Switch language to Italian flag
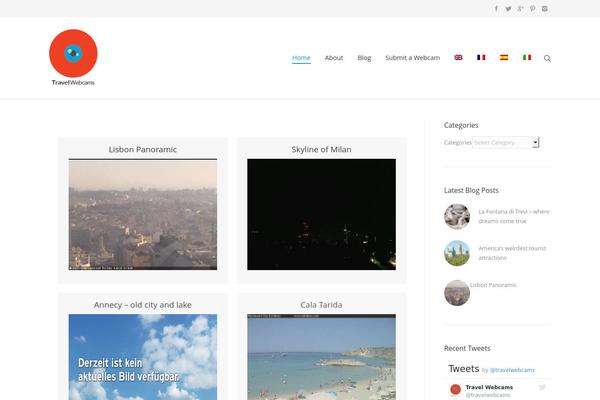 [527, 57]
